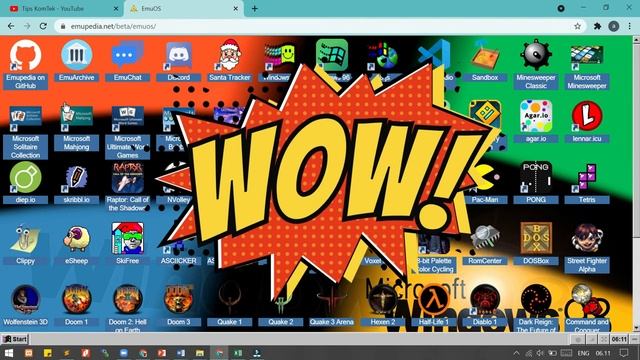Launch Minesweeper Classic
Viewport: 640px width, 360px height.
(536, 64)
